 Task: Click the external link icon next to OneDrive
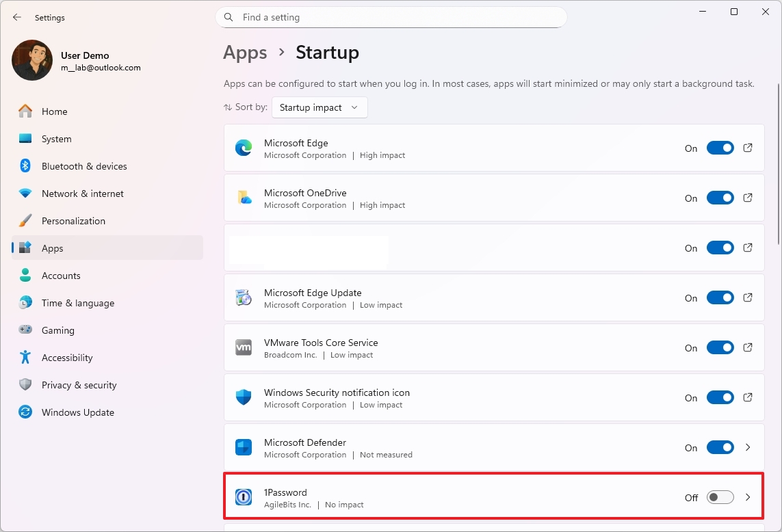(747, 198)
